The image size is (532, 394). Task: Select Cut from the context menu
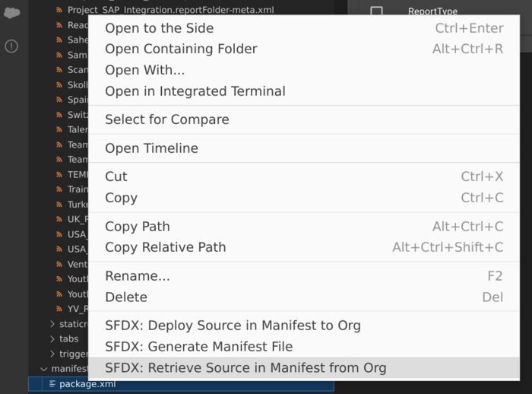116,176
